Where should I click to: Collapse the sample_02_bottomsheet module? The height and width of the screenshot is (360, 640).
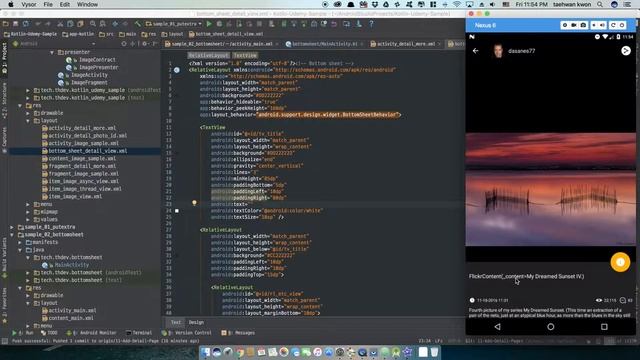coord(12,235)
